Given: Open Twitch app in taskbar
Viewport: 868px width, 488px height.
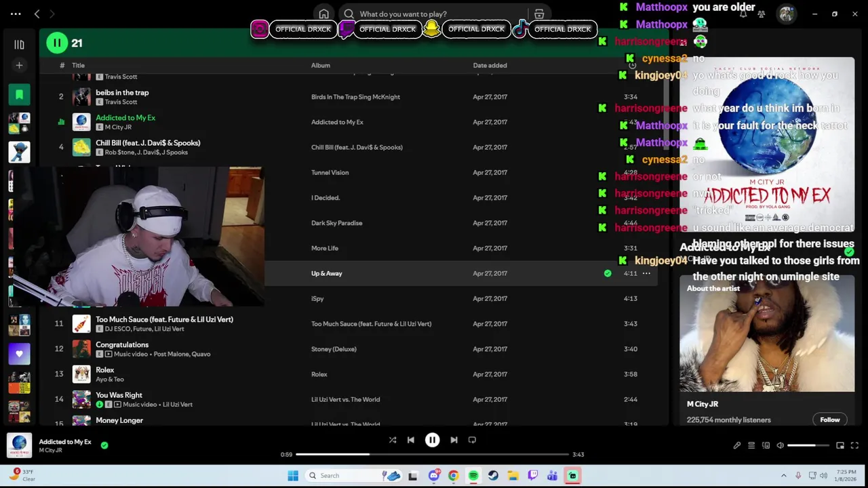Looking at the screenshot, I should pos(533,476).
